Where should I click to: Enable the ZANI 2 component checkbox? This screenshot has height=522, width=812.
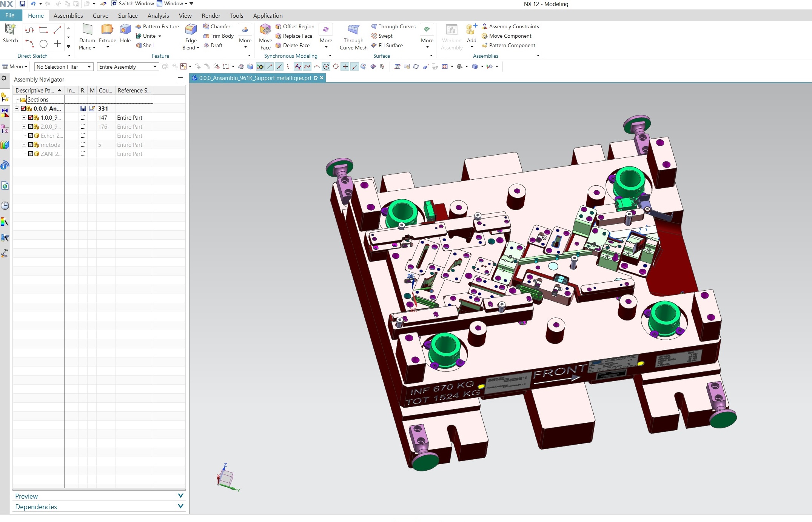[x=31, y=154]
